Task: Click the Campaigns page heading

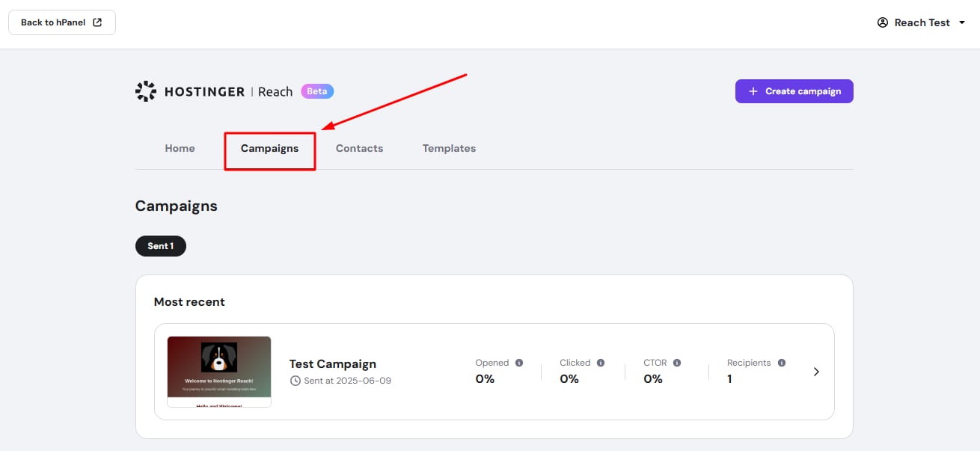Action: point(177,206)
